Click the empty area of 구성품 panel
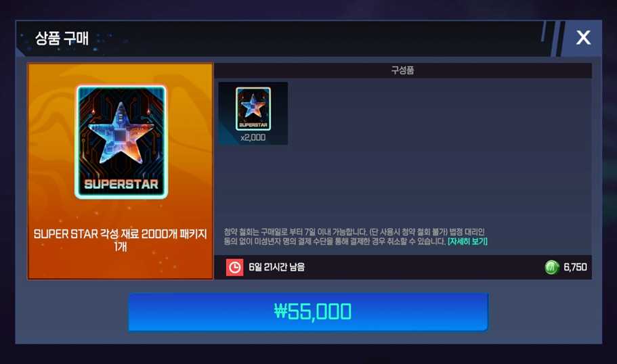This screenshot has width=617, height=364. pyautogui.click(x=433, y=157)
